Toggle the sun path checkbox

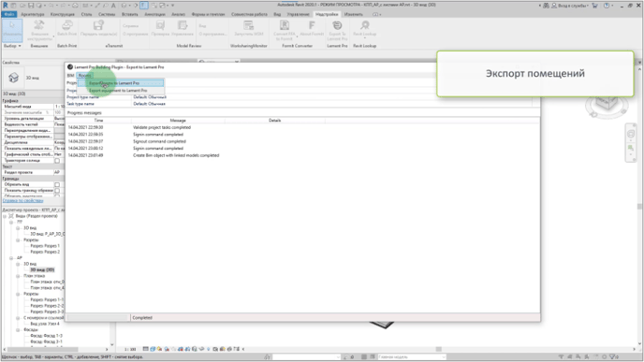click(x=57, y=161)
